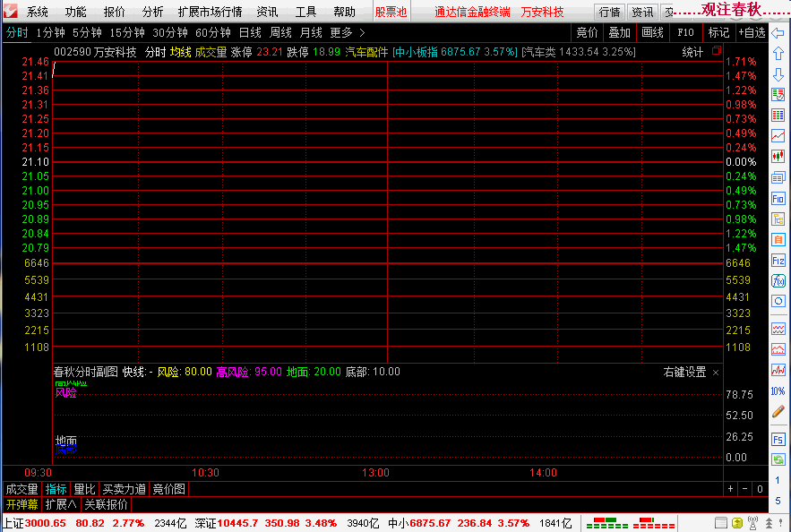791x532 pixels.
Task: Click the 10% sidebar icon
Action: tap(778, 391)
